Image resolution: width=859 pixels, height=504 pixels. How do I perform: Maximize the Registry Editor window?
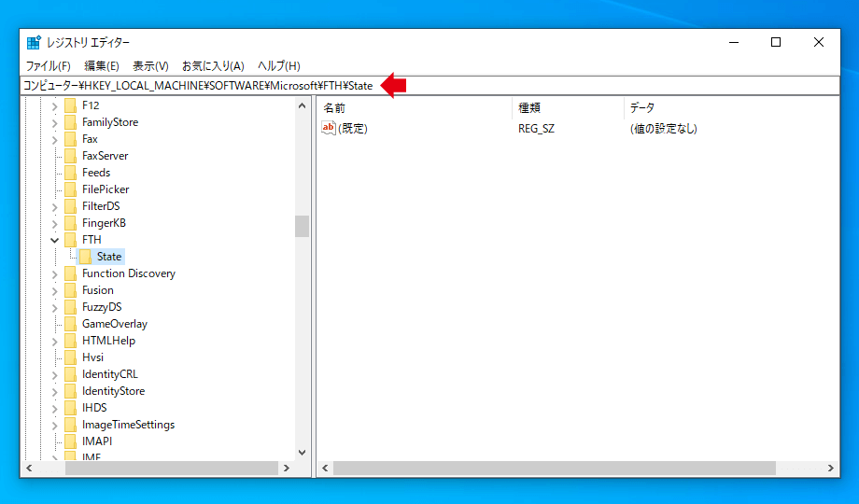click(776, 42)
